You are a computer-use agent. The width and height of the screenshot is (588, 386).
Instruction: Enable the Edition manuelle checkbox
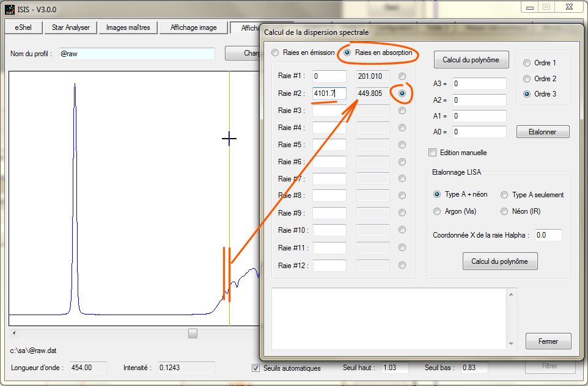pyautogui.click(x=433, y=153)
